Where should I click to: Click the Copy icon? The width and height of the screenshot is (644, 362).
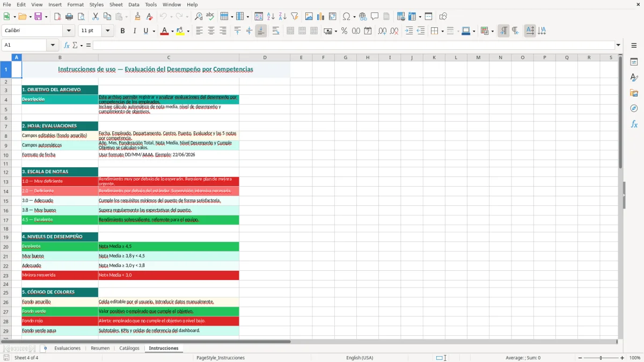107,17
